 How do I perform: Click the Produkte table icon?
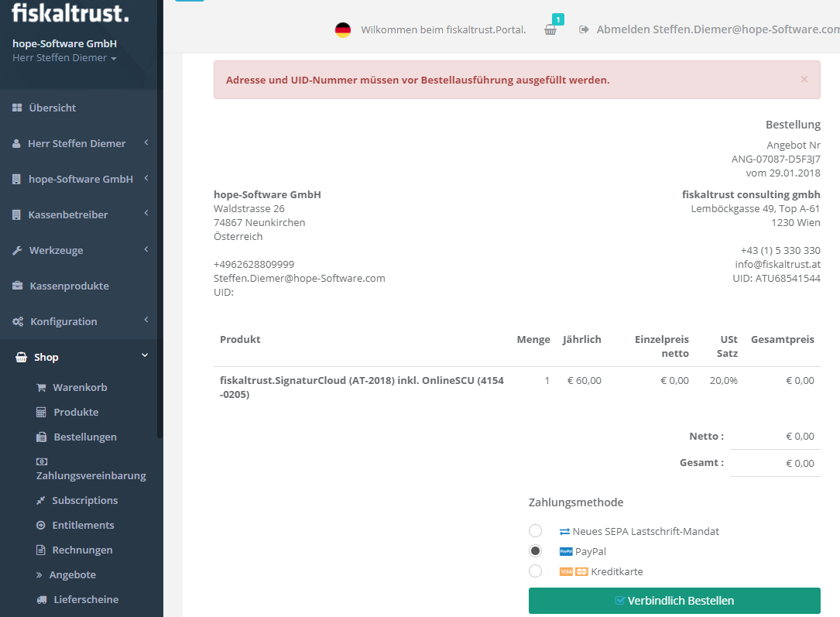click(x=41, y=413)
